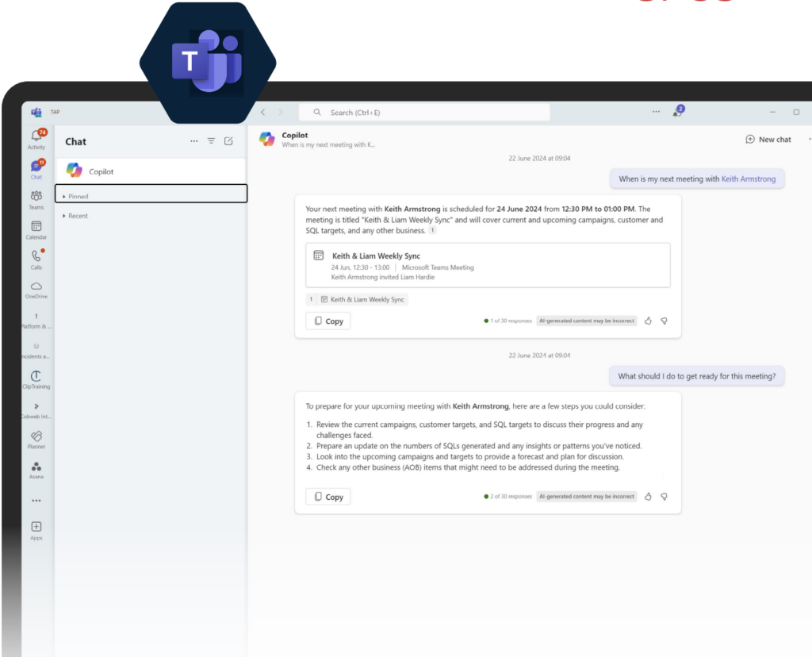Open Asana from the sidebar
The image size is (812, 657).
click(36, 470)
